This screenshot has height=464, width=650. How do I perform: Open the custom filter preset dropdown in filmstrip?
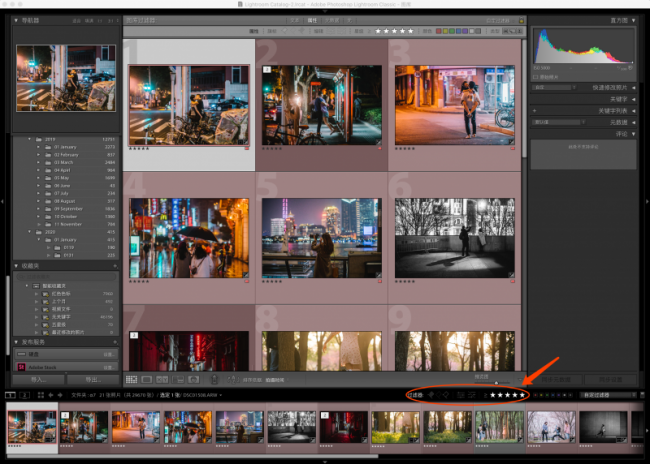[x=608, y=395]
